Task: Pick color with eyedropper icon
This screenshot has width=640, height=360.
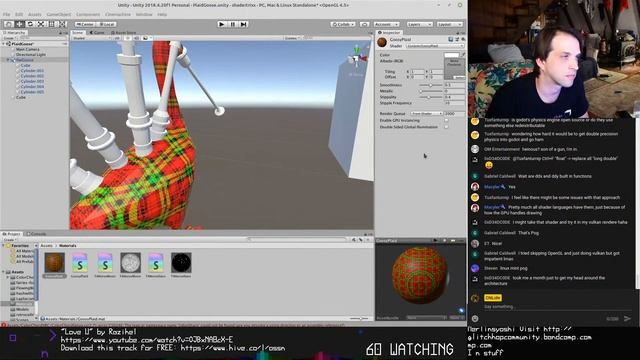Action: (463, 55)
